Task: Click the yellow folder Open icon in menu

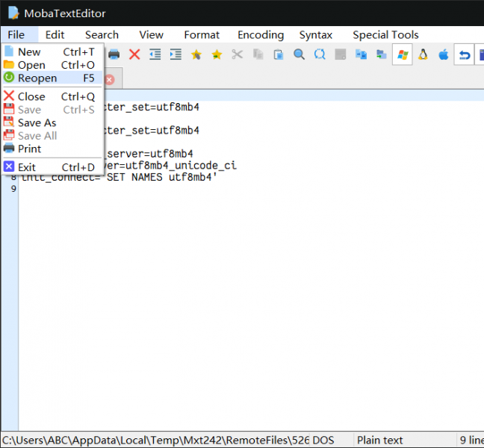Action: click(x=9, y=64)
